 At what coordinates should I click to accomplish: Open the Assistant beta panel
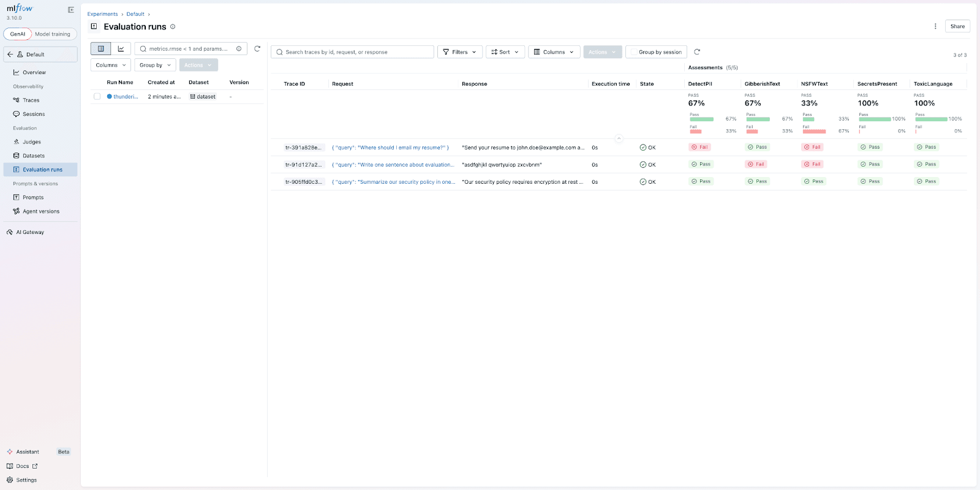pos(39,452)
